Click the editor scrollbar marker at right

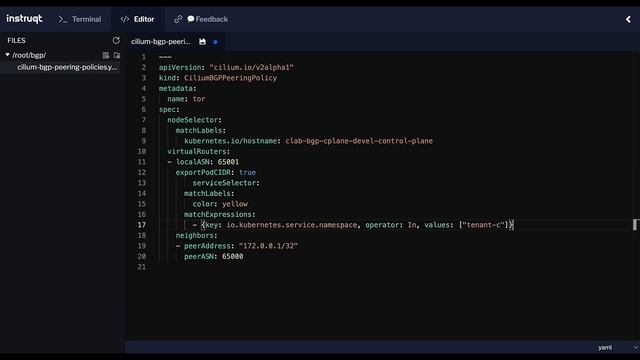pos(635,224)
